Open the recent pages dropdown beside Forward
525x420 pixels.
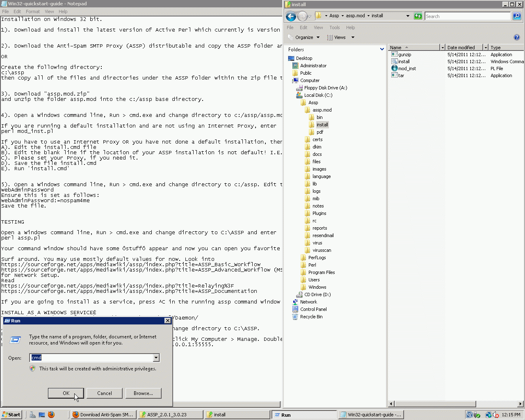click(x=310, y=16)
